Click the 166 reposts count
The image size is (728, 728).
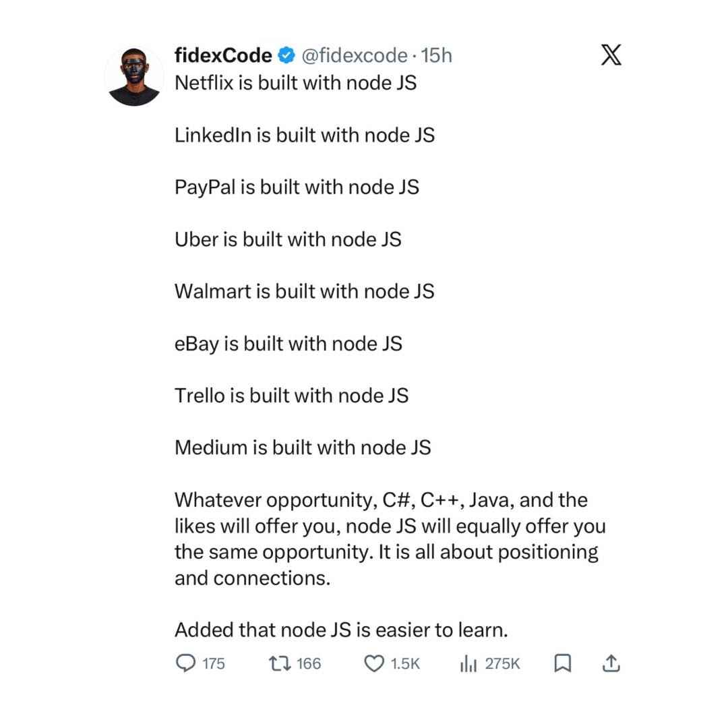coord(309,664)
